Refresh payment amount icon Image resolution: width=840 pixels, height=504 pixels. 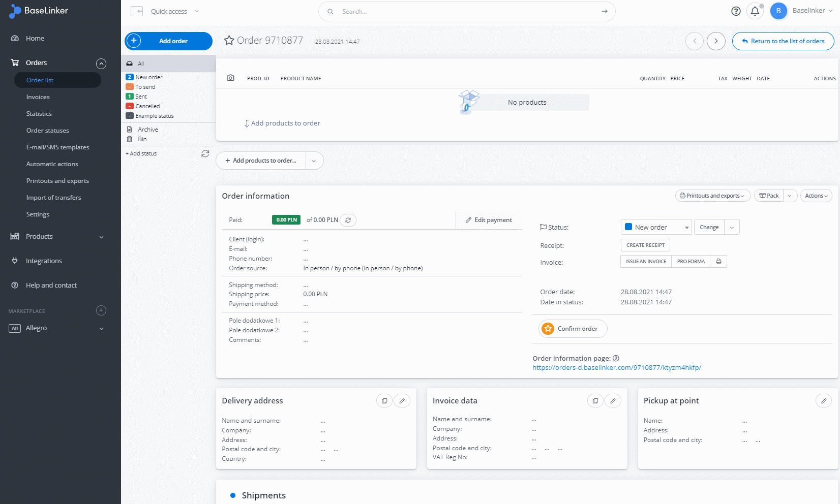point(348,220)
